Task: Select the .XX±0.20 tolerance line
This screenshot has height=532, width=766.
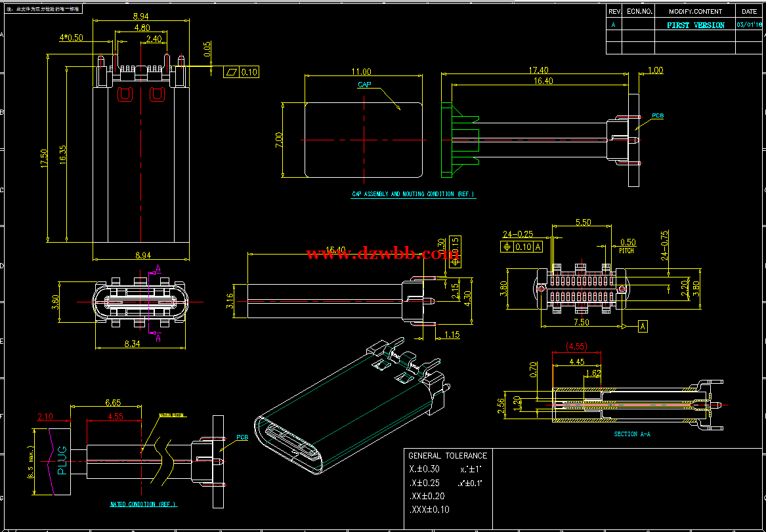Action: [x=427, y=497]
